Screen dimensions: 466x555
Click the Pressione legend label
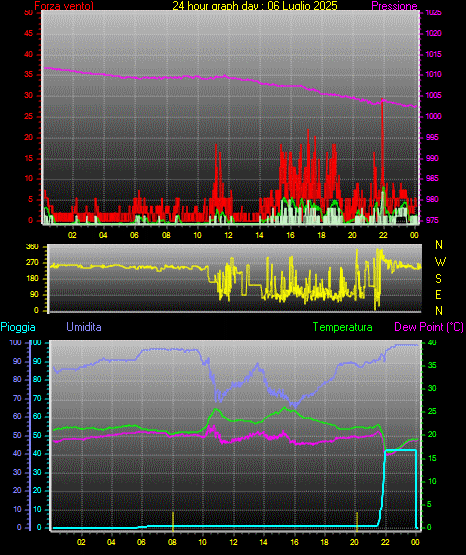coord(395,6)
